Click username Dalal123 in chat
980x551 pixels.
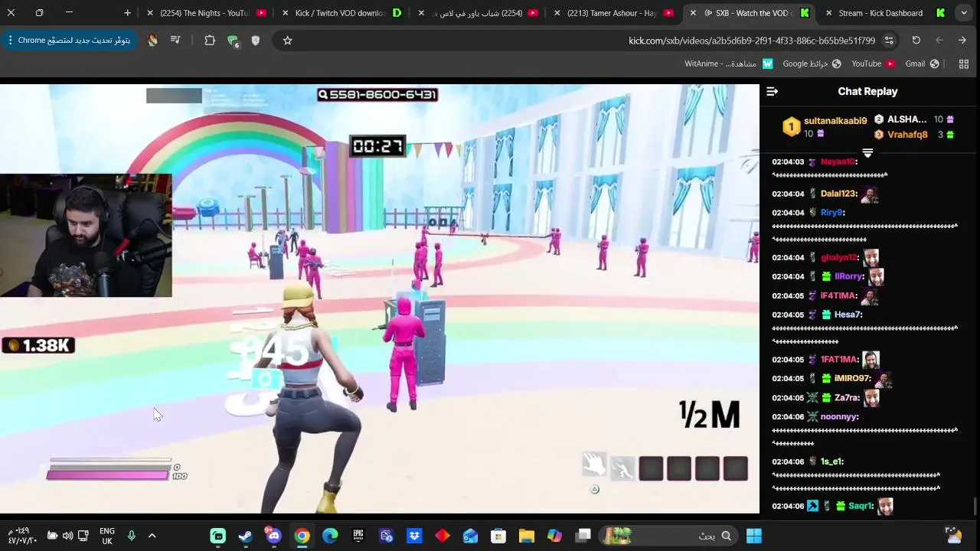[838, 194]
